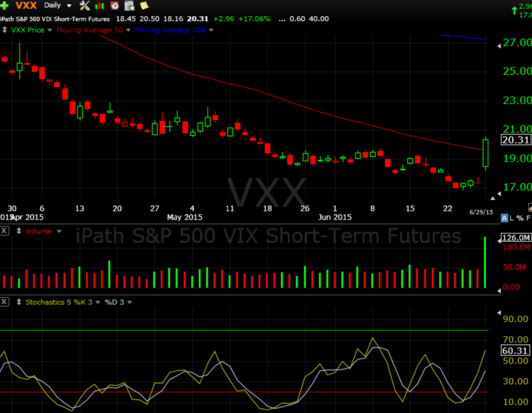The height and width of the screenshot is (413, 532).
Task: Click the Jun 2015 time axis label
Action: [x=335, y=217]
